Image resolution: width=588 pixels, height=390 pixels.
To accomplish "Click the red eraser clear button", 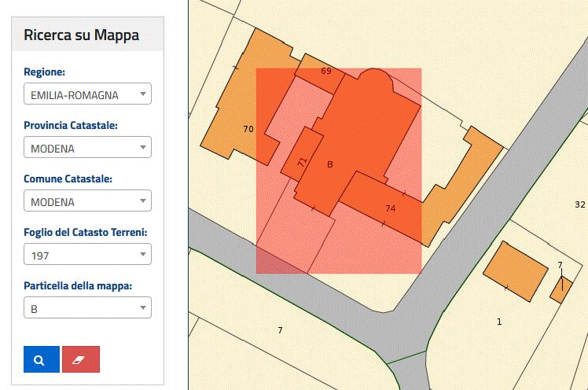I will [x=81, y=359].
